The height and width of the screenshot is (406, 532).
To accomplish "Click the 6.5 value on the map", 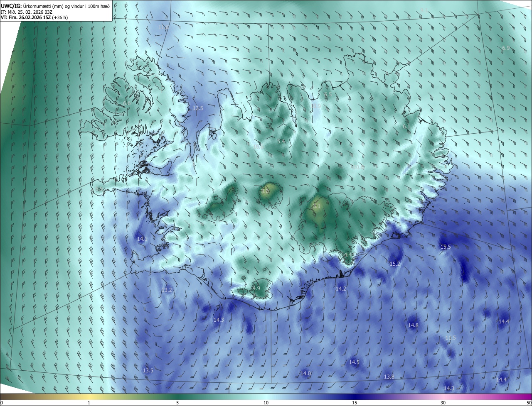I will pyautogui.click(x=328, y=95).
